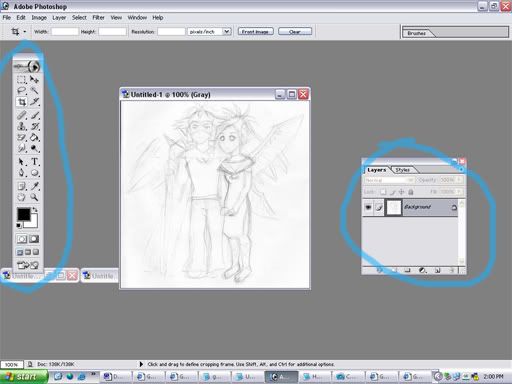Select the Paint Bucket tool
The image size is (512, 384).
coord(34,137)
